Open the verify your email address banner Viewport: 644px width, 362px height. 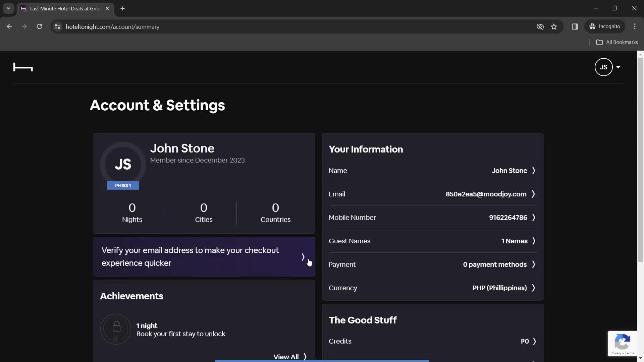pos(204,257)
